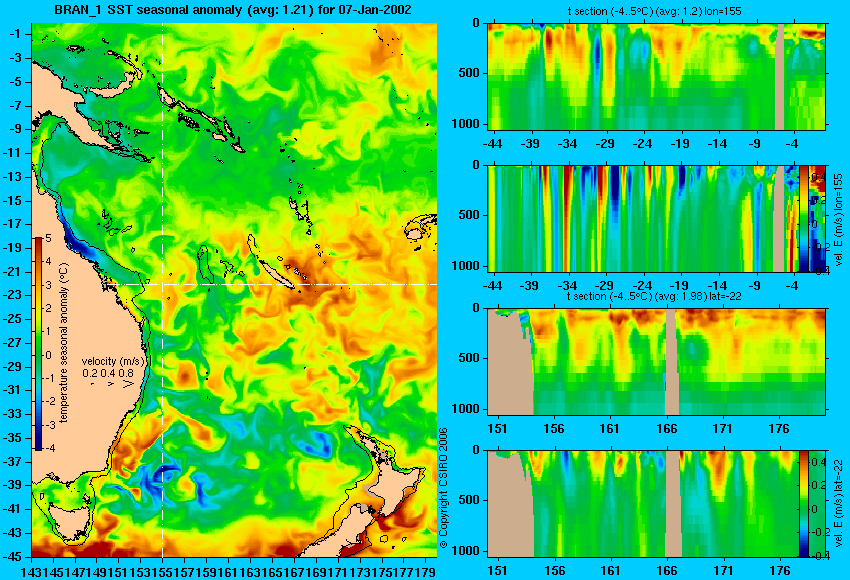This screenshot has width=850, height=580.
Task: Click the crosshair intersection at 155E, 22S
Action: pos(163,285)
